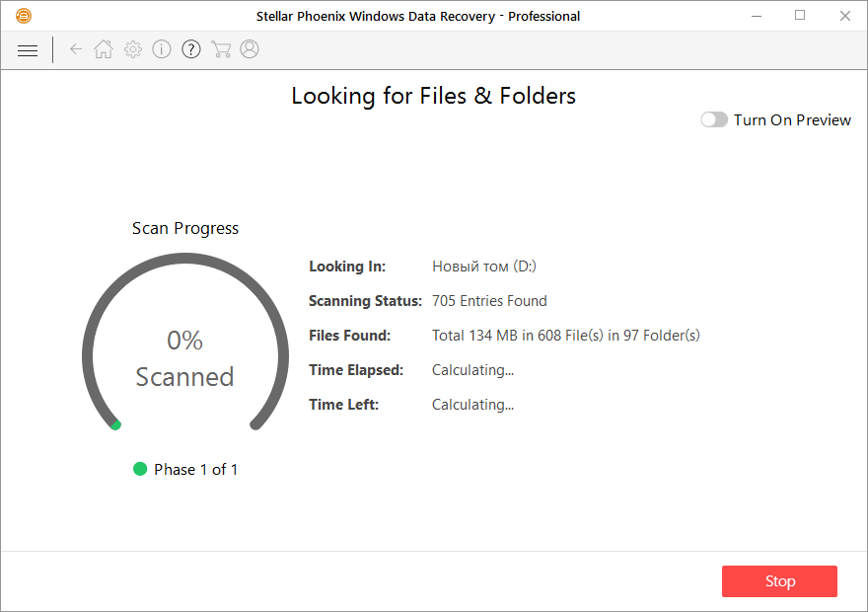Image resolution: width=868 pixels, height=612 pixels.
Task: Click the back arrow icon
Action: pos(76,49)
